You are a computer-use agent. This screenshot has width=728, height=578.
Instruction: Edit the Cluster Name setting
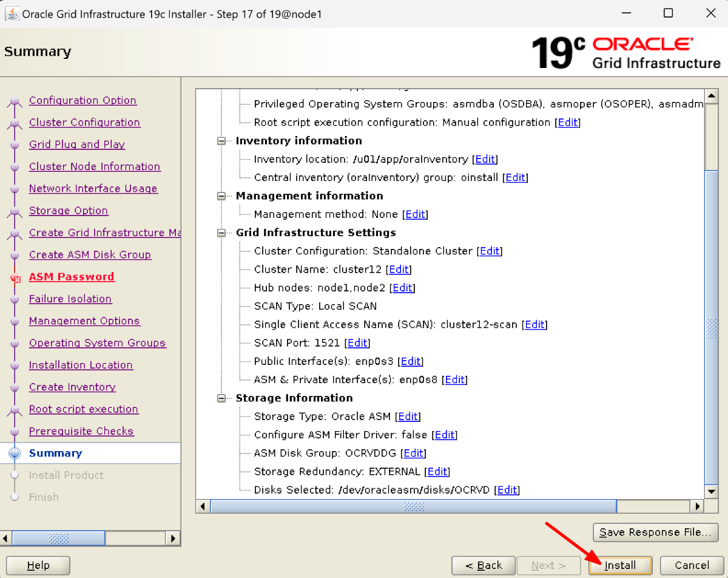coord(399,269)
